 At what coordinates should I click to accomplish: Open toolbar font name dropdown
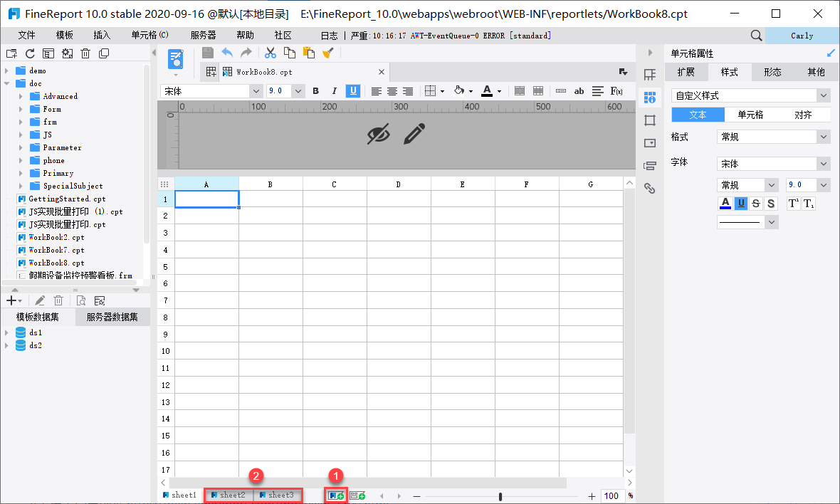256,91
